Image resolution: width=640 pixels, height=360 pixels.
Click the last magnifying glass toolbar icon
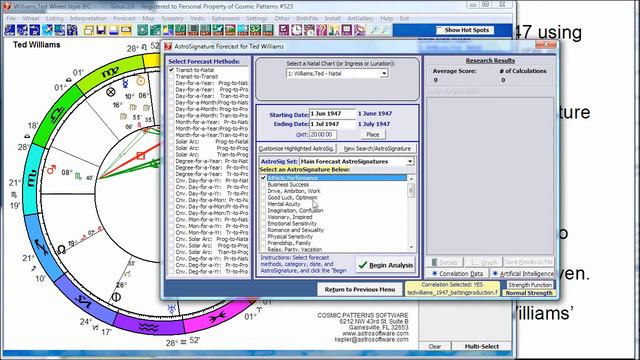tap(385, 30)
